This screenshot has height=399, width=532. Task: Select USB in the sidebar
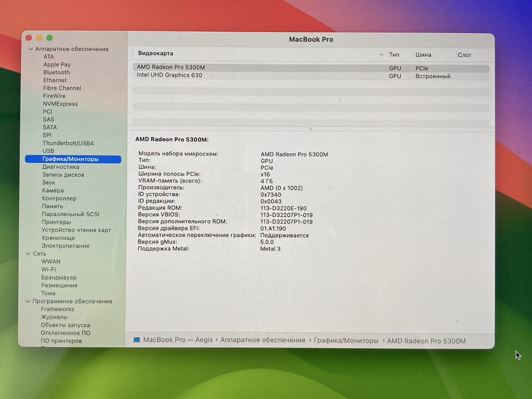tap(48, 151)
